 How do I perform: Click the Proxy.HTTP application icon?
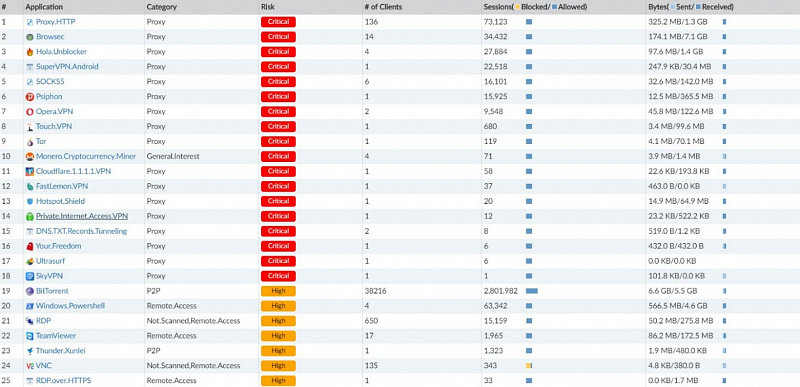(30, 22)
